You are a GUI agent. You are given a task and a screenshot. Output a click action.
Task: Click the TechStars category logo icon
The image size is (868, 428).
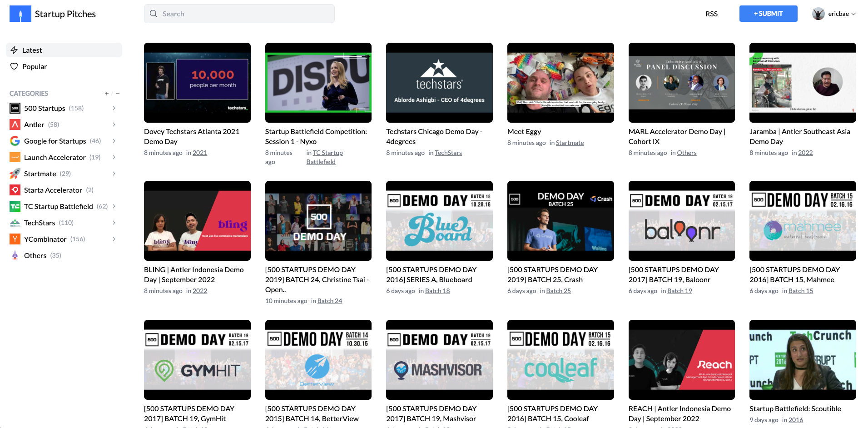pyautogui.click(x=15, y=223)
